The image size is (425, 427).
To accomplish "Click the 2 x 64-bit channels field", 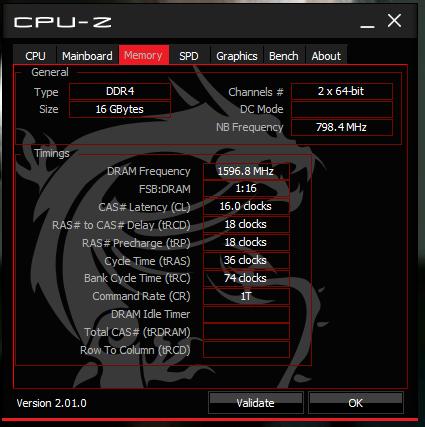I will coord(342,91).
